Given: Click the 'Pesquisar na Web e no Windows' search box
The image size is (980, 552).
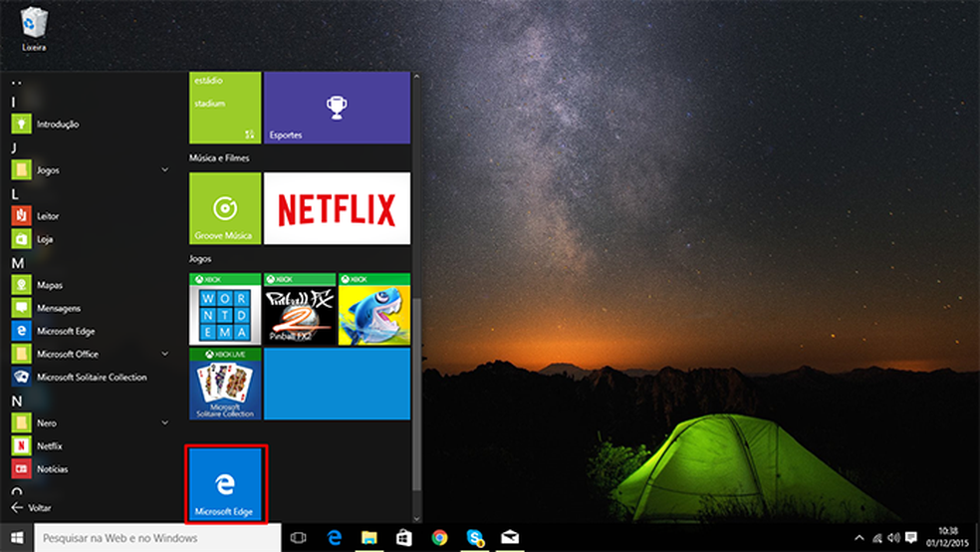Looking at the screenshot, I should click(x=157, y=538).
